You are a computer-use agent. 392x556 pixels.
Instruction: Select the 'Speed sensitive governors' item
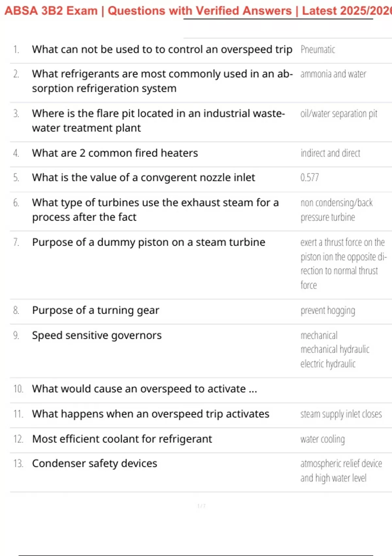97,336
